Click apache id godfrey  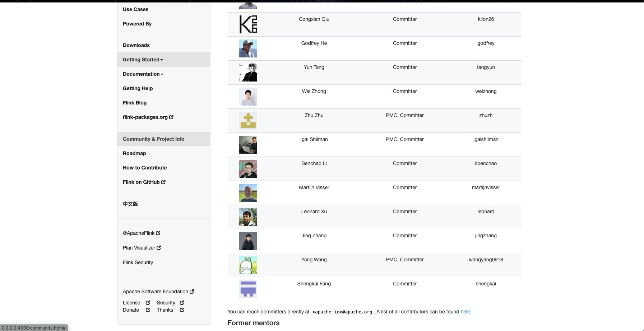point(486,43)
